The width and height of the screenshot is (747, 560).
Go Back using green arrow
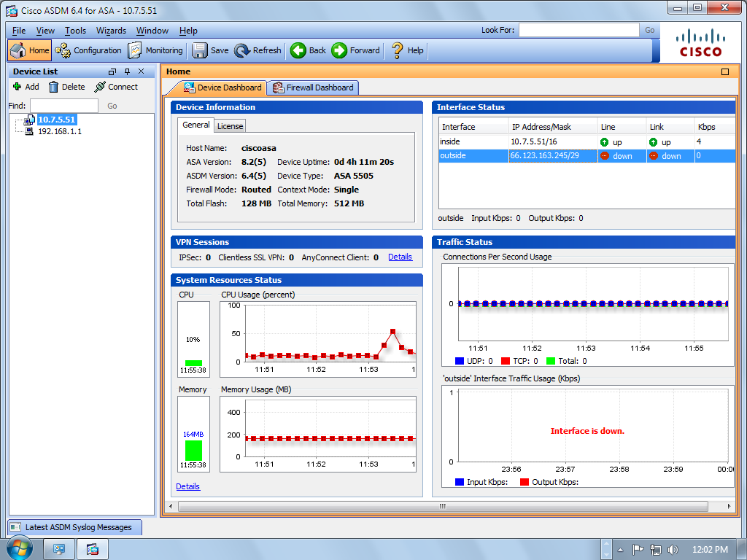tap(309, 50)
